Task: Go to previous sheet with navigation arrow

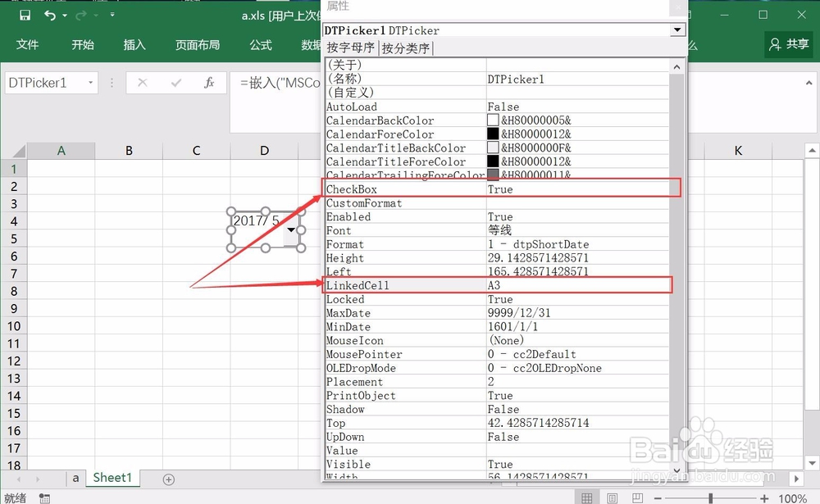Action: 19,479
